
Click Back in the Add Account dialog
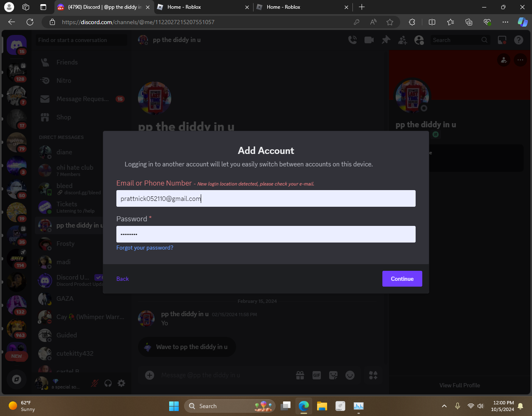(123, 279)
